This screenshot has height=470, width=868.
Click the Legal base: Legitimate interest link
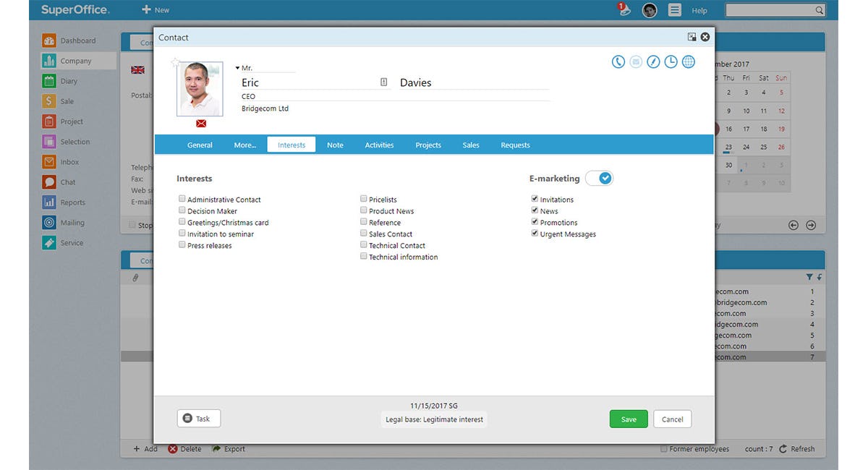(434, 419)
